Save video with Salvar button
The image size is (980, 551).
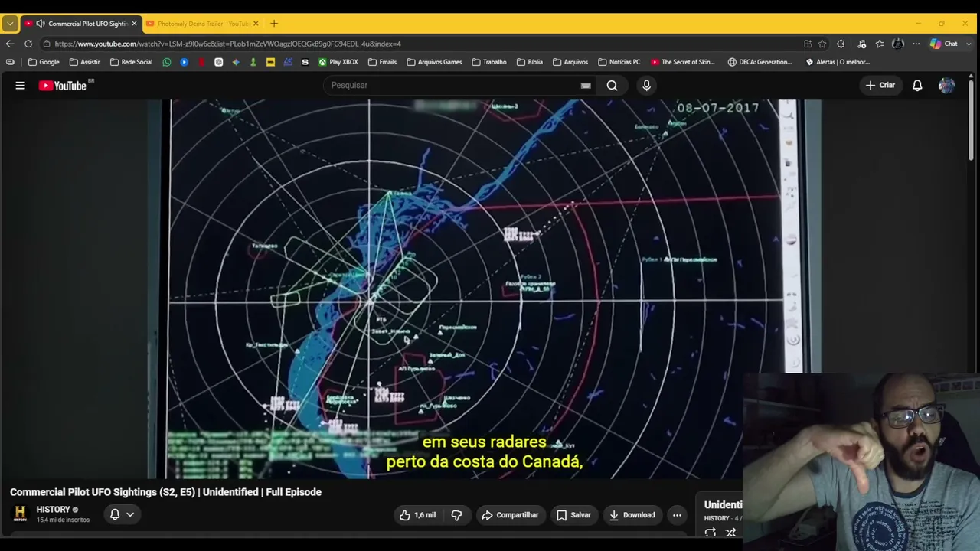pyautogui.click(x=573, y=515)
